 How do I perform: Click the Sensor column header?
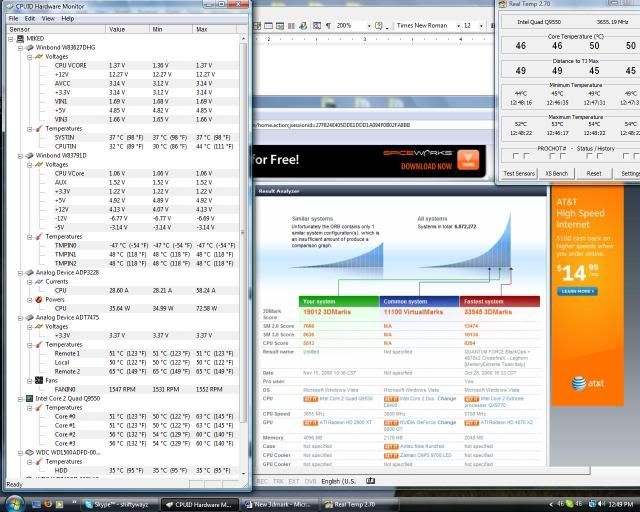pos(56,29)
